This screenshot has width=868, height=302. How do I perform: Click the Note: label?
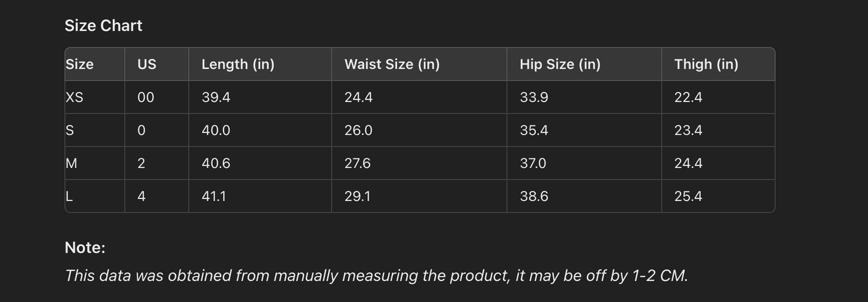click(85, 248)
